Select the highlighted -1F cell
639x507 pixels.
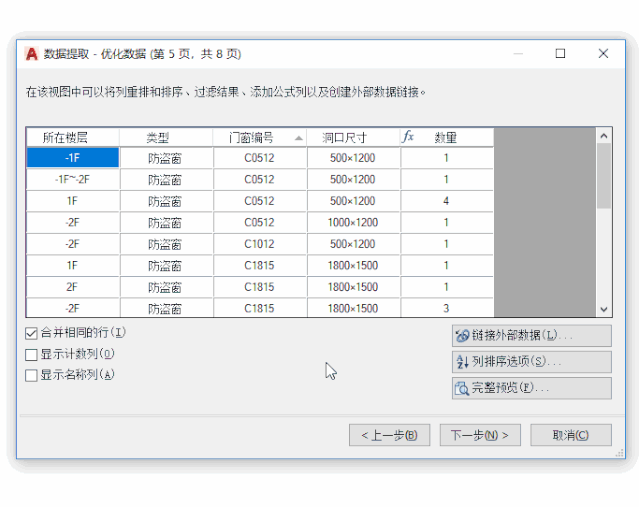(x=73, y=158)
